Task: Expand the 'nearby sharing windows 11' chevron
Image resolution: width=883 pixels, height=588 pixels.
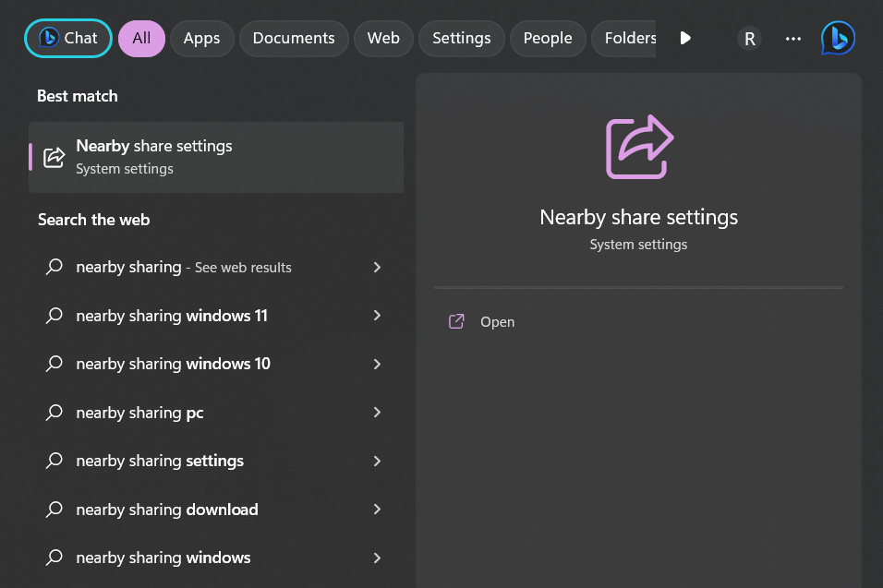Action: (377, 316)
